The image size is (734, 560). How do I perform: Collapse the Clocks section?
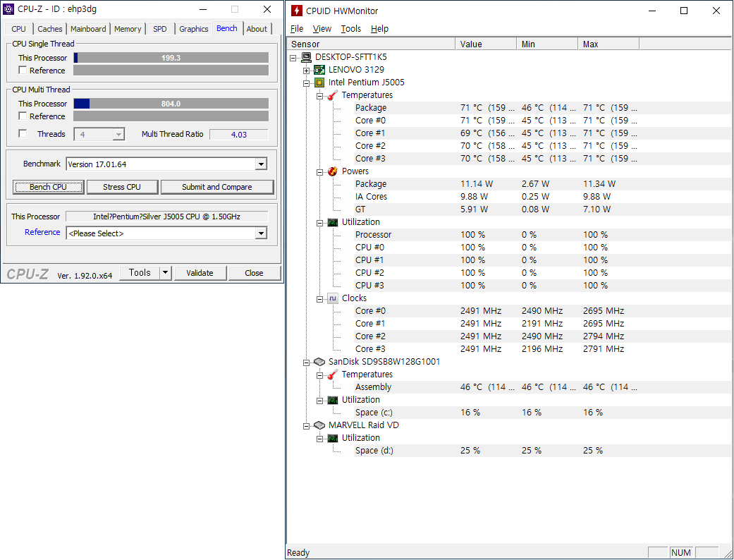[319, 299]
